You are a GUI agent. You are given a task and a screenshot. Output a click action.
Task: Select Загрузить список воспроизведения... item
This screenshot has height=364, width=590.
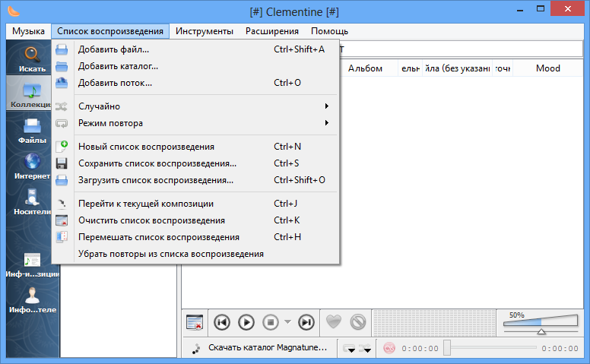pos(195,180)
